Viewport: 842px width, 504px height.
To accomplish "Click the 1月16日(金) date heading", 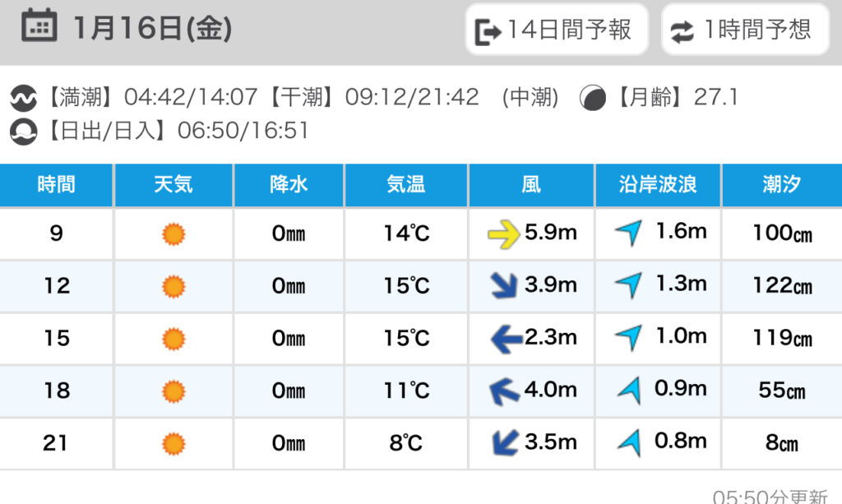I will tap(152, 30).
